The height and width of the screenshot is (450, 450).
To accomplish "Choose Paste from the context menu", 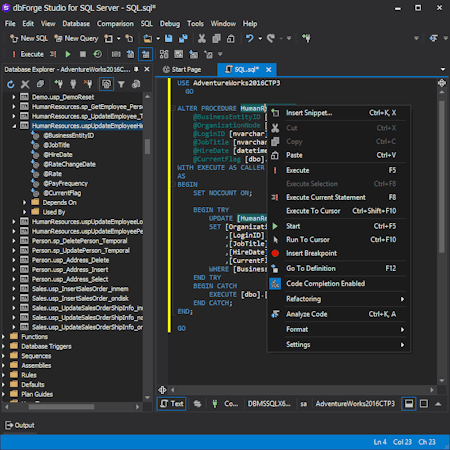I will pyautogui.click(x=339, y=155).
